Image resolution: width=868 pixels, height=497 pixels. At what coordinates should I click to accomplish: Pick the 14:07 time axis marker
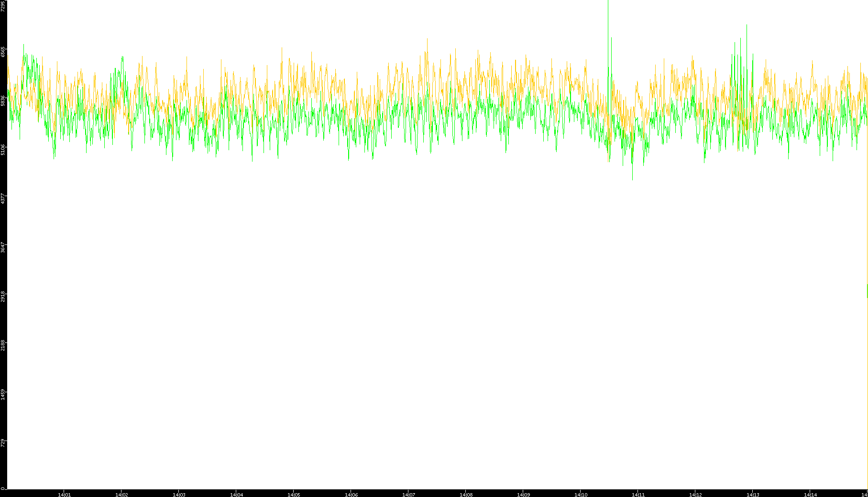408,495
